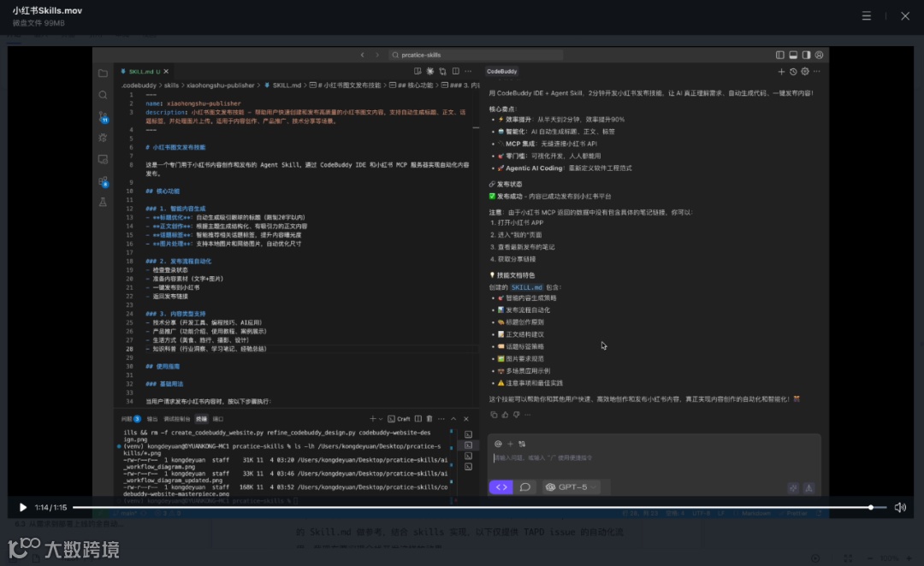Mute the video with speaker icon
The image size is (924, 566).
(x=900, y=507)
